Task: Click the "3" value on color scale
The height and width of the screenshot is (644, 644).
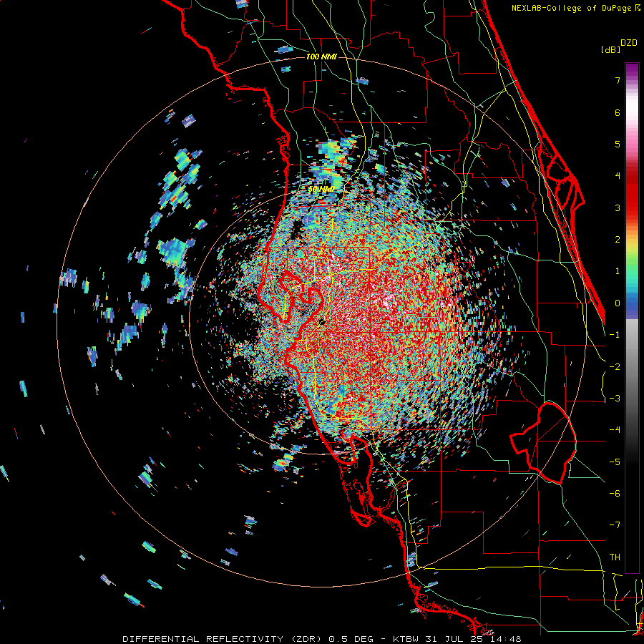Action: 618,208
